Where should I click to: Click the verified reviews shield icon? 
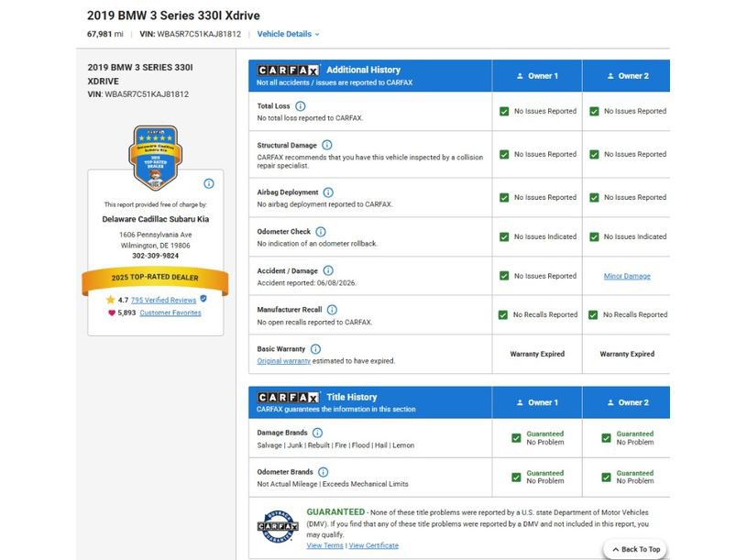point(203,299)
